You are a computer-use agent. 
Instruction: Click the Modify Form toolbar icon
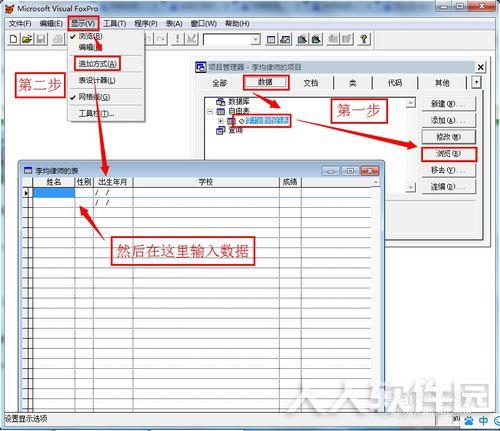pyautogui.click(x=191, y=39)
